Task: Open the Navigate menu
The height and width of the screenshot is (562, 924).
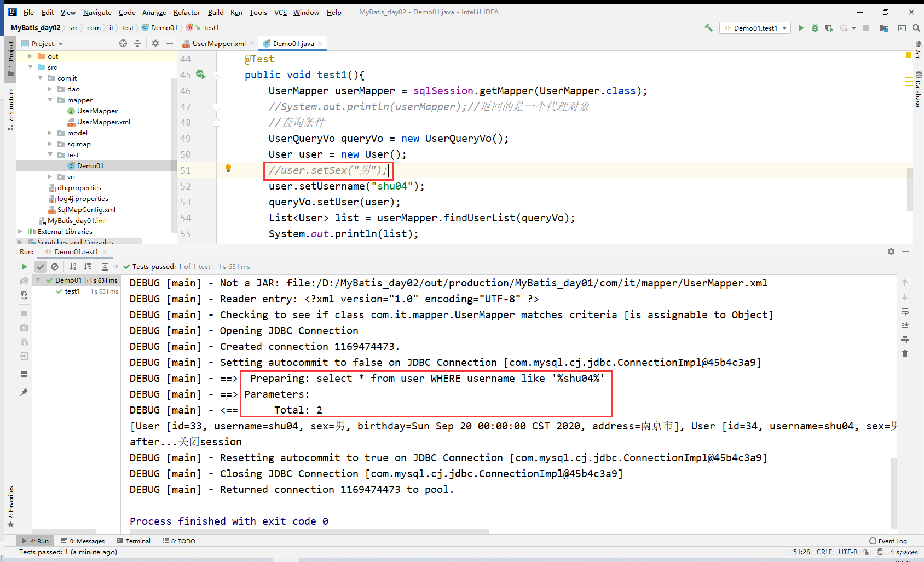Action: [97, 12]
